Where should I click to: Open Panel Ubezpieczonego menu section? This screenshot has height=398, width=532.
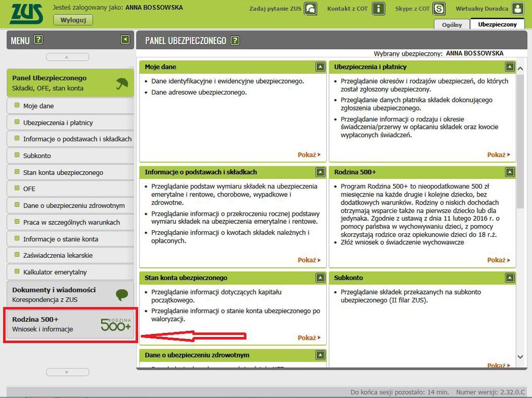[x=70, y=83]
